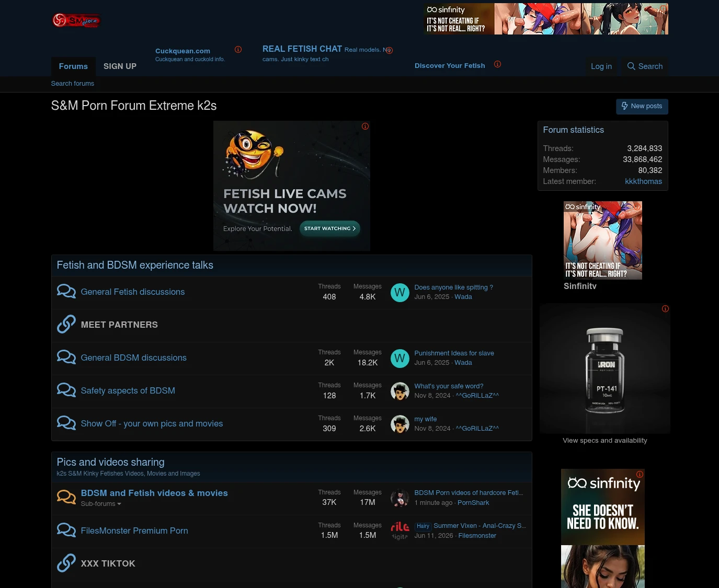
Task: Click the forum icon for FilesMonster Premium Porn
Action: (x=66, y=531)
